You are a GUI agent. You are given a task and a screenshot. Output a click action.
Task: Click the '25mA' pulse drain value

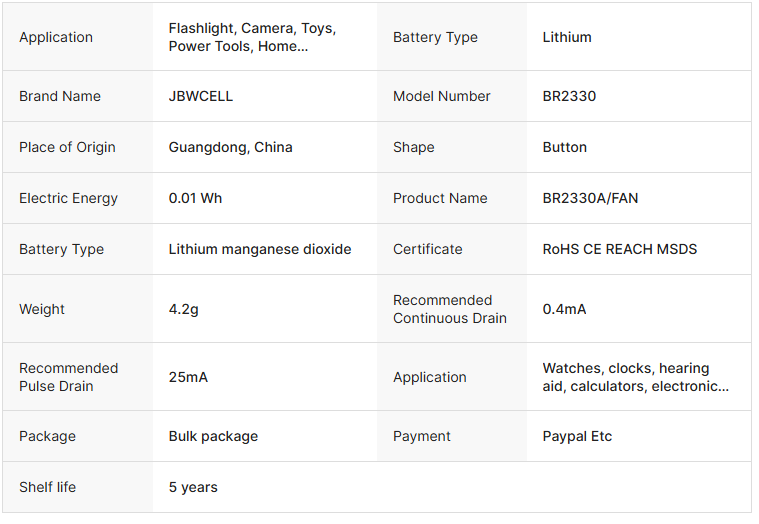(188, 377)
